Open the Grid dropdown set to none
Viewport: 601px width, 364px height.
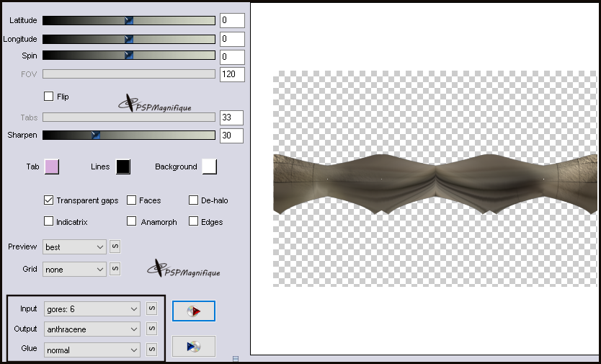(x=74, y=270)
